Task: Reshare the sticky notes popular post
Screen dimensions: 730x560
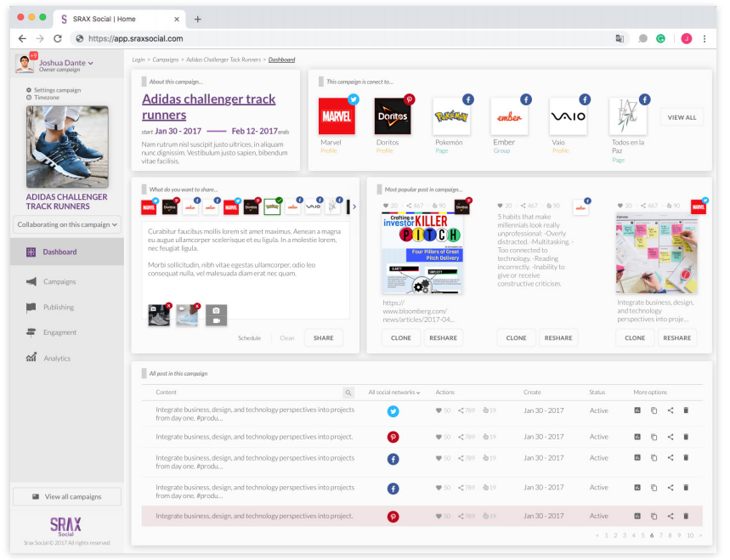Action: [x=677, y=338]
